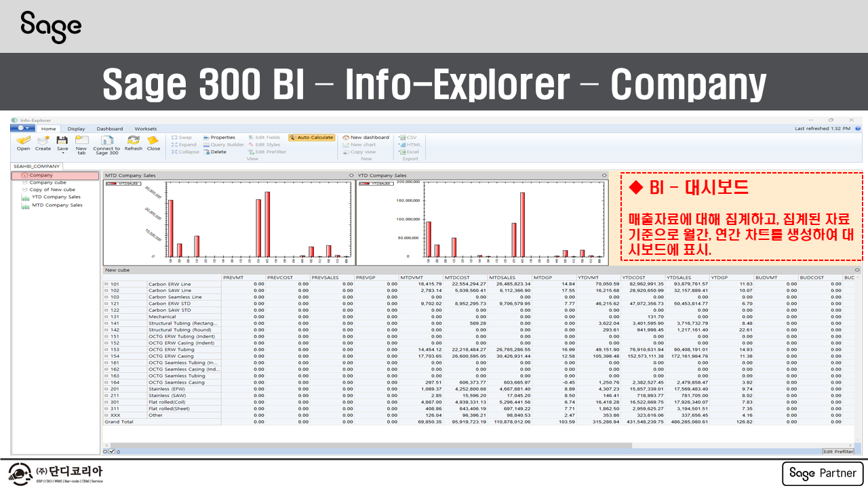Image resolution: width=868 pixels, height=488 pixels.
Task: Click Edit Styles in the ribbon
Action: click(264, 144)
